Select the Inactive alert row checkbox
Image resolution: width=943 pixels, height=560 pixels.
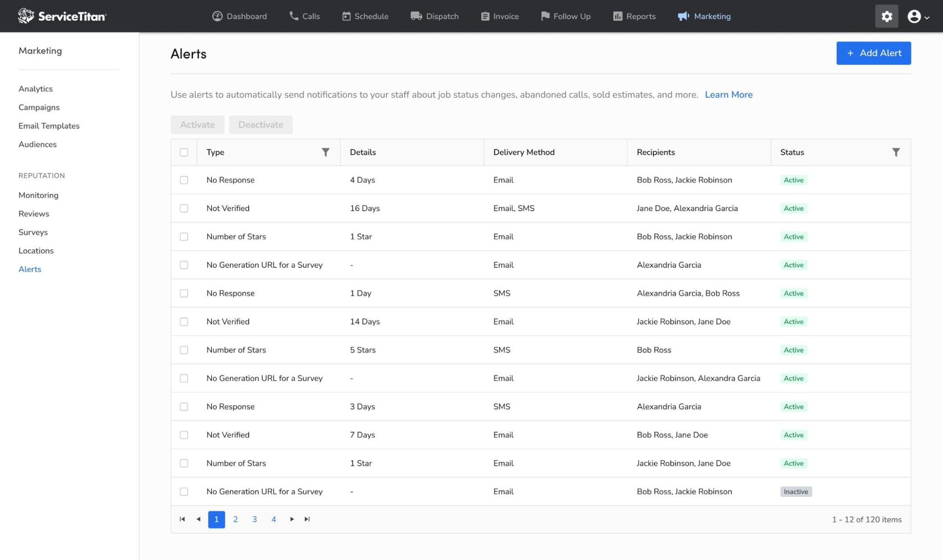184,492
